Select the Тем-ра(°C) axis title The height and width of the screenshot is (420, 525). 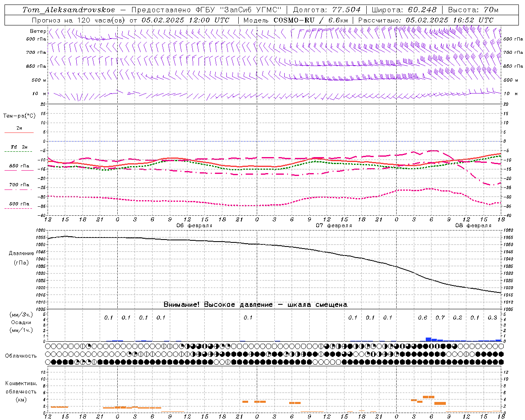tap(19, 116)
